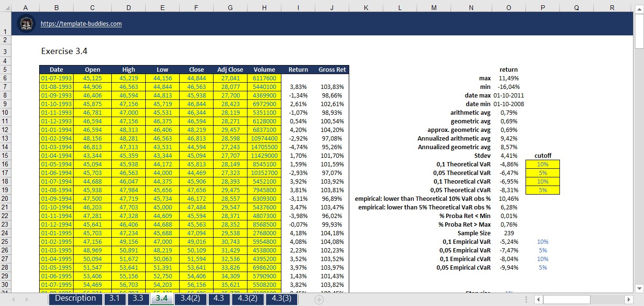The width and height of the screenshot is (644, 306).
Task: Select return cell 3,83% for 01-08-1993
Action: (x=298, y=87)
